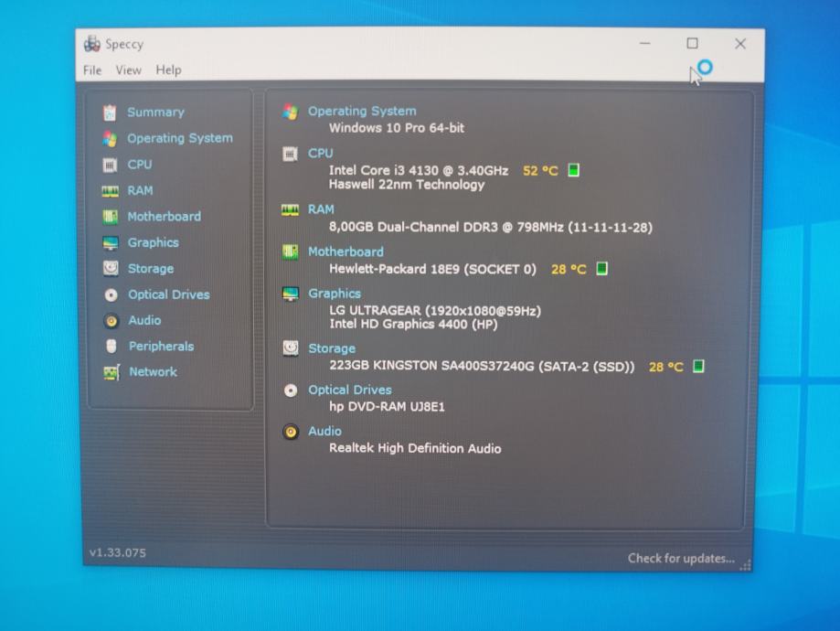Click the Audio speaker icon in summary panel
The image size is (840, 631).
pyautogui.click(x=291, y=432)
